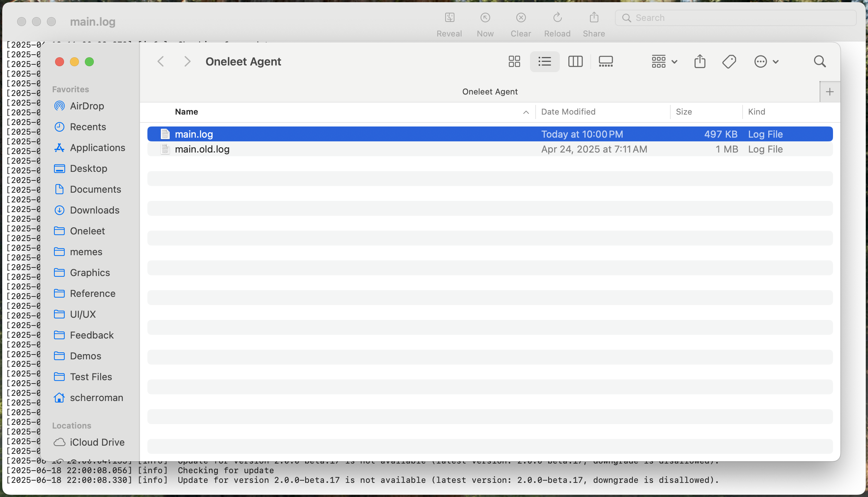
Task: Click the Now button in the log toolbar
Action: 485,17
